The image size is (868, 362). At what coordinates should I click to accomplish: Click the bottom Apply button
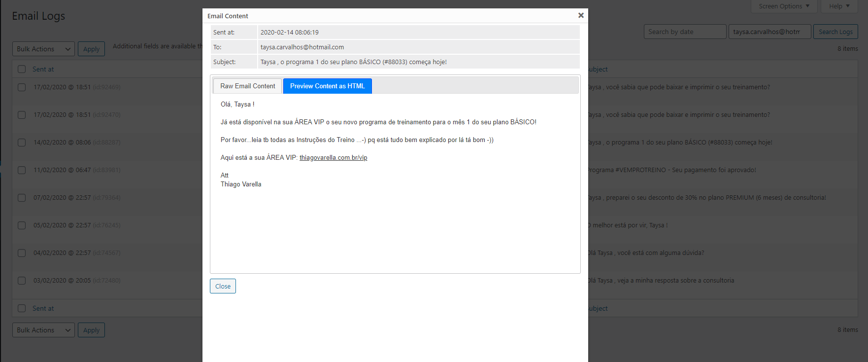(91, 330)
